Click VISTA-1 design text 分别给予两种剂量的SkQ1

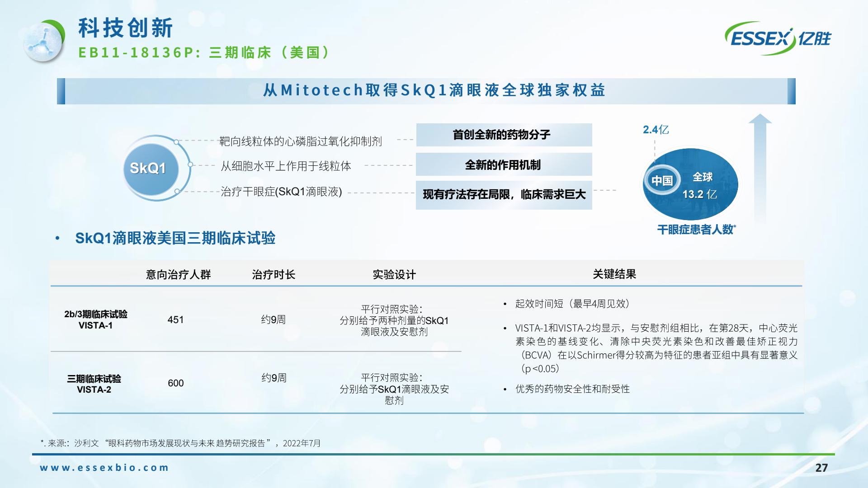coord(394,320)
